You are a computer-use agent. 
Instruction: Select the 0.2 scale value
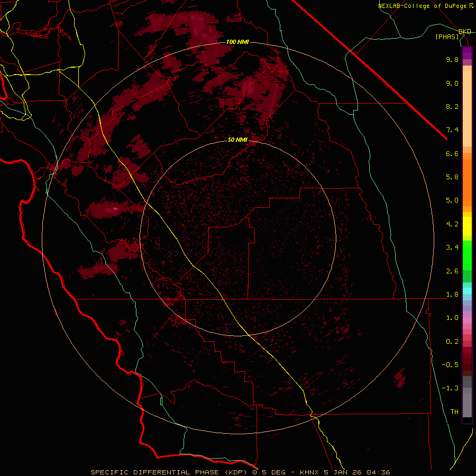click(452, 342)
